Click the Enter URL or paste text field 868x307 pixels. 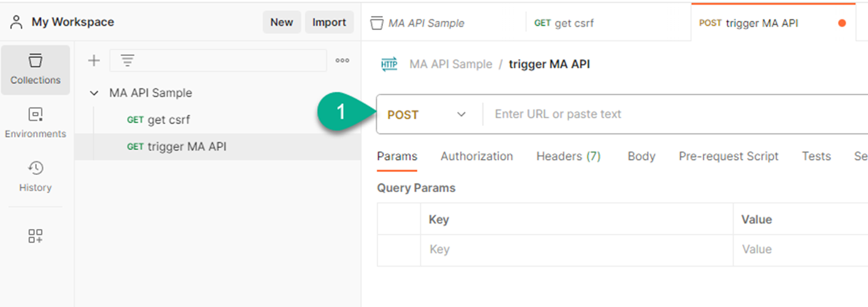tap(675, 114)
